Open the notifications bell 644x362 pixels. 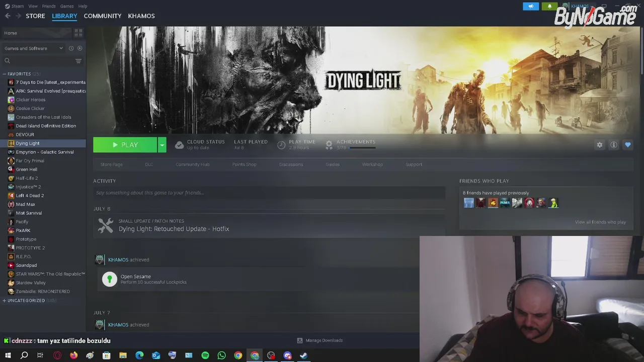(549, 6)
